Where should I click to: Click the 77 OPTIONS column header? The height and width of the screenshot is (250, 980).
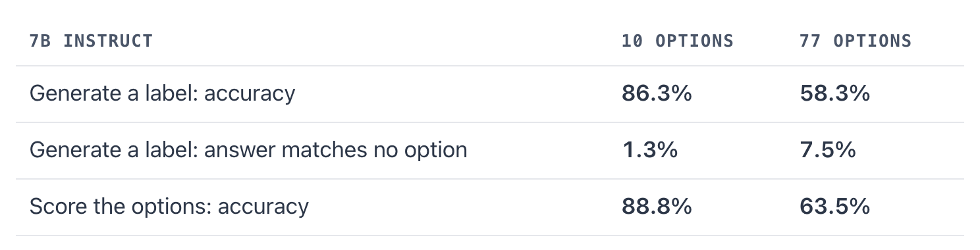[x=856, y=41]
